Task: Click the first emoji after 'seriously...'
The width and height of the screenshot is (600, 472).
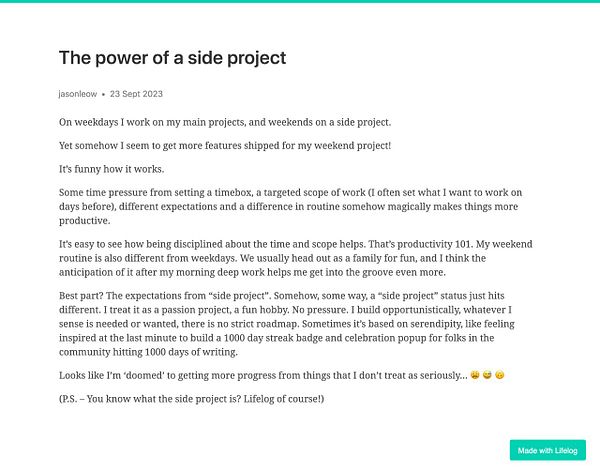Action: pos(475,375)
